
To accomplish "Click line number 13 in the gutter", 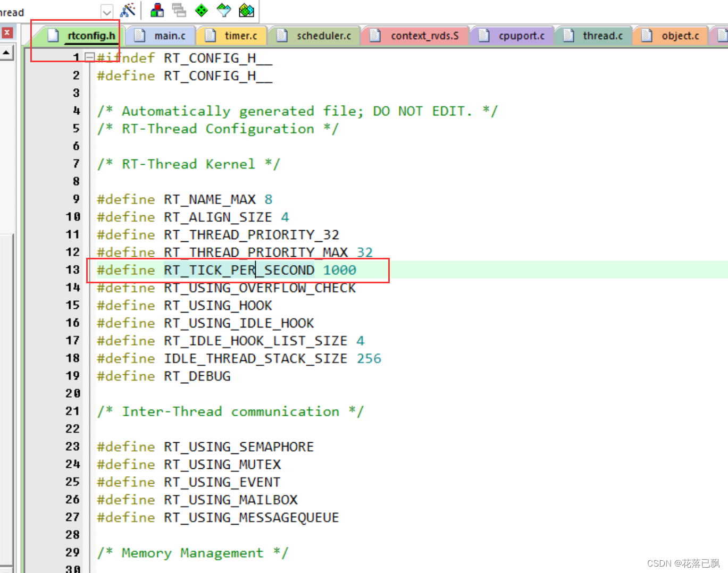I will click(73, 269).
